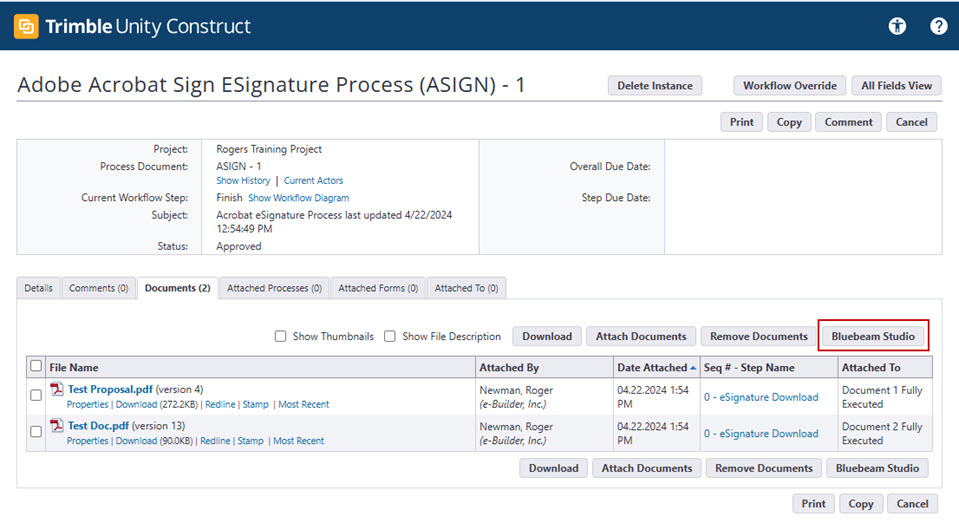
Task: Click Redline for Test Doc.pdf
Action: [x=215, y=441]
